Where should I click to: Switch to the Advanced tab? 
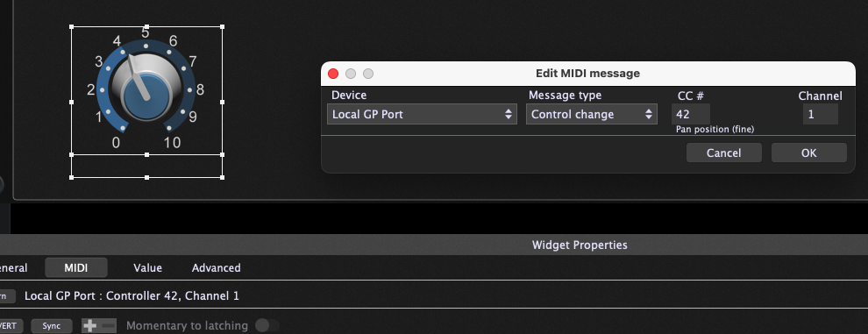pyautogui.click(x=217, y=268)
